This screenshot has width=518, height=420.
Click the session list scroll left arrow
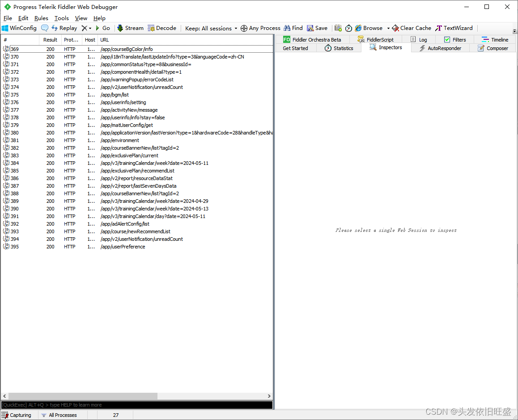(4, 396)
